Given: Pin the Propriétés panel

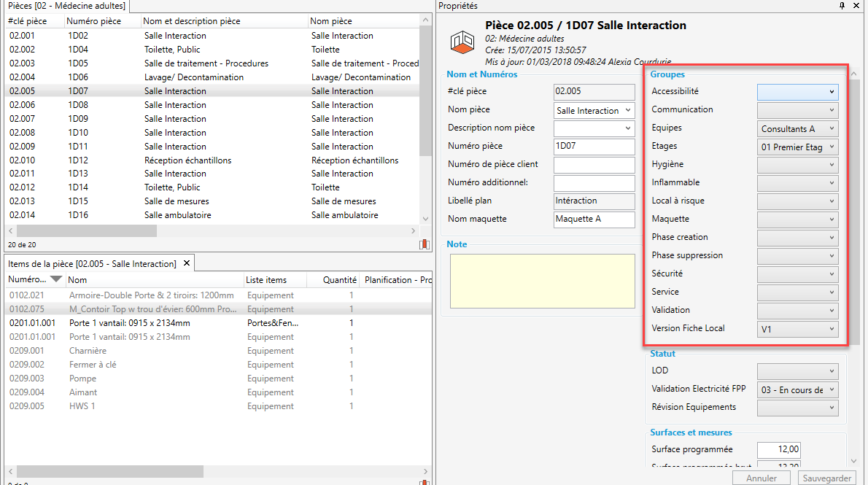Looking at the screenshot, I should pyautogui.click(x=842, y=6).
